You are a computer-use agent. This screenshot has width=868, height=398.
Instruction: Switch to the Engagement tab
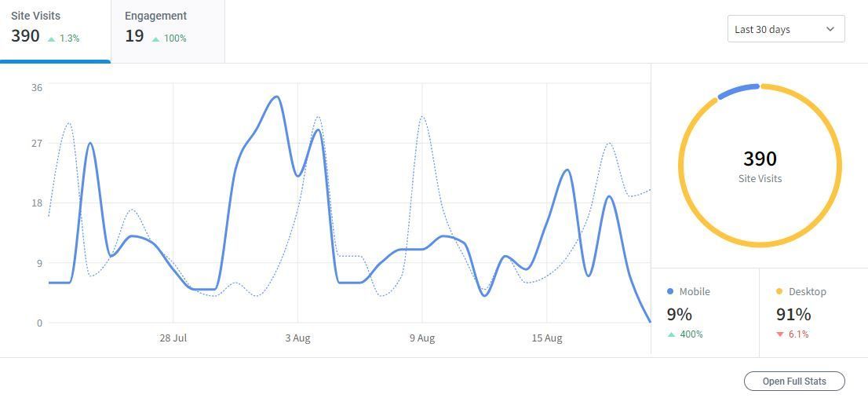[x=168, y=31]
